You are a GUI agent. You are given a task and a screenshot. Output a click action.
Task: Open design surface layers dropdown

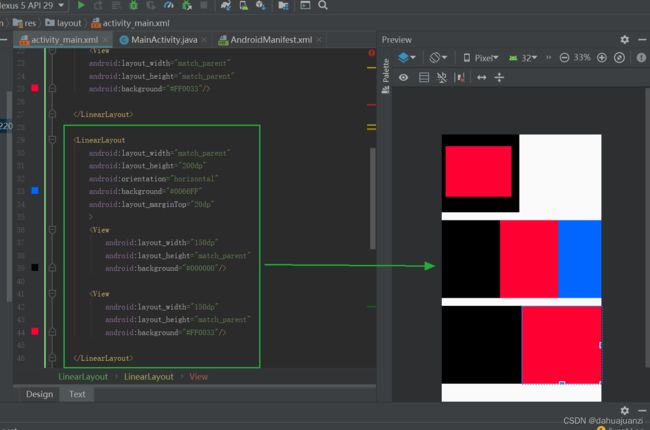407,58
